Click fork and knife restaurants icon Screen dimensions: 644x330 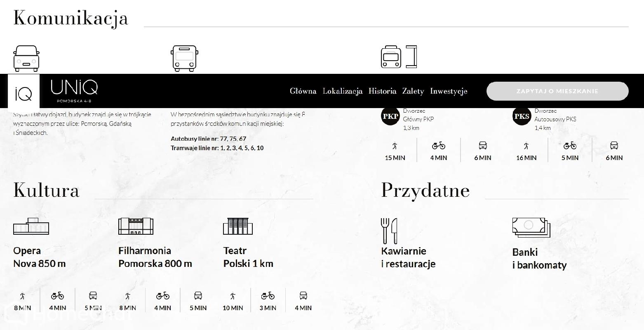pyautogui.click(x=389, y=231)
